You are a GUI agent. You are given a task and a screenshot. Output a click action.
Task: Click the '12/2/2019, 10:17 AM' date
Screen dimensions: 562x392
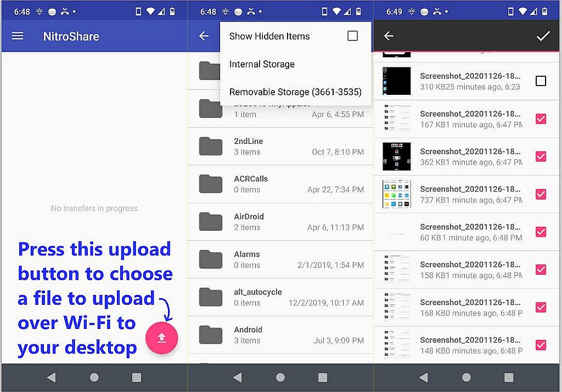[x=326, y=303]
